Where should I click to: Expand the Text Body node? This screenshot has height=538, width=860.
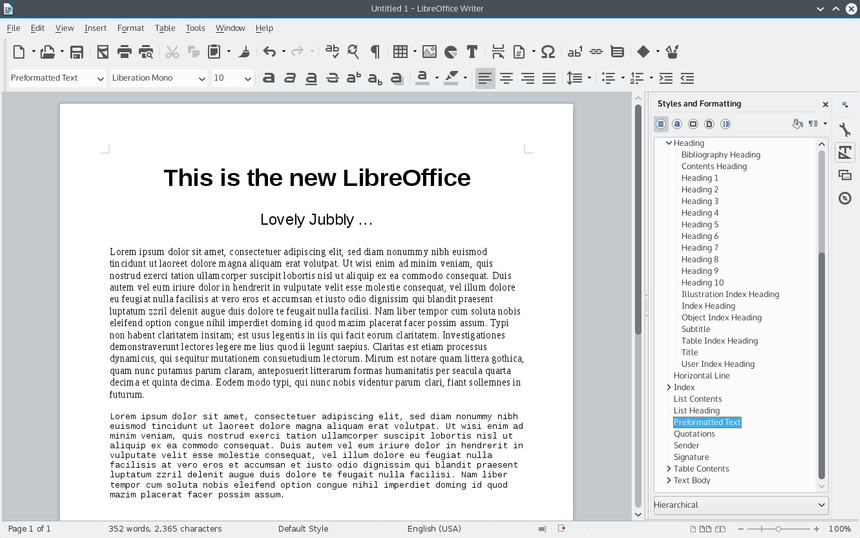point(669,480)
